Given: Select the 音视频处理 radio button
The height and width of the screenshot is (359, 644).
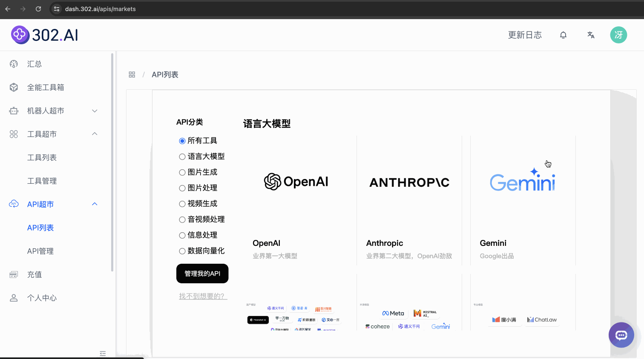Looking at the screenshot, I should [182, 219].
